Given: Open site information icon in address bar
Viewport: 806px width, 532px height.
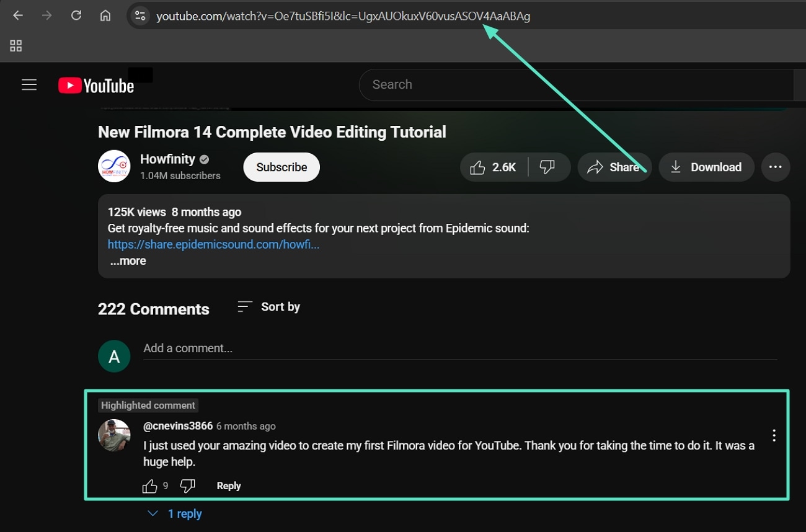Looking at the screenshot, I should [x=140, y=16].
